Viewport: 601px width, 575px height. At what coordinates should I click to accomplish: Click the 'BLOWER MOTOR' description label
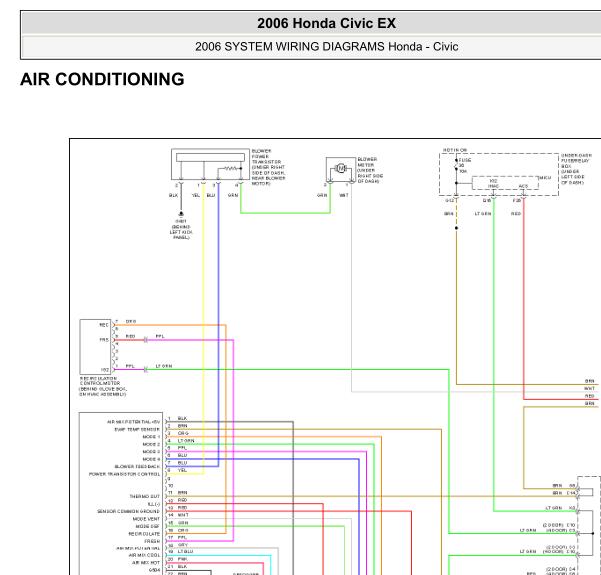click(x=370, y=170)
